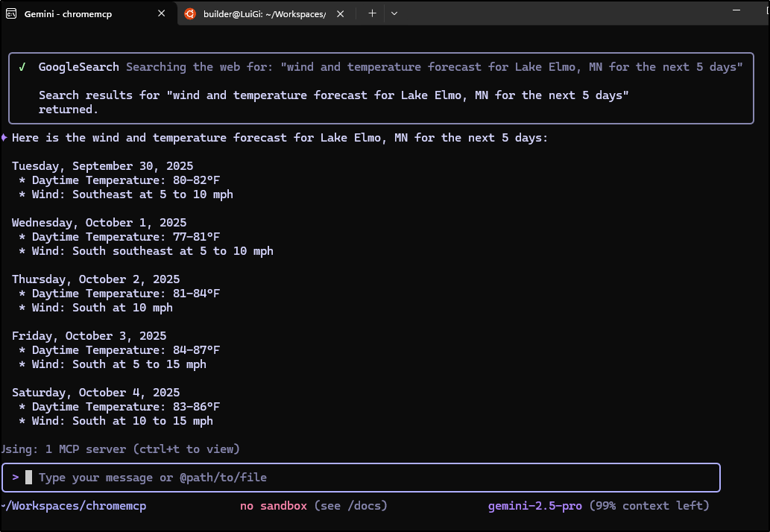The image size is (770, 532).
Task: Click the ~/Workspaces/chromemcp path in footer
Action: pyautogui.click(x=75, y=506)
